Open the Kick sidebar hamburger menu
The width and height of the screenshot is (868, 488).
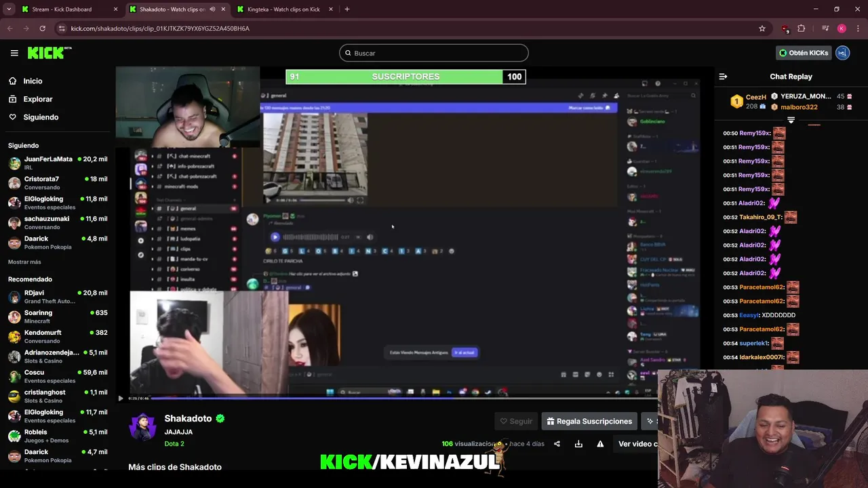pos(14,53)
